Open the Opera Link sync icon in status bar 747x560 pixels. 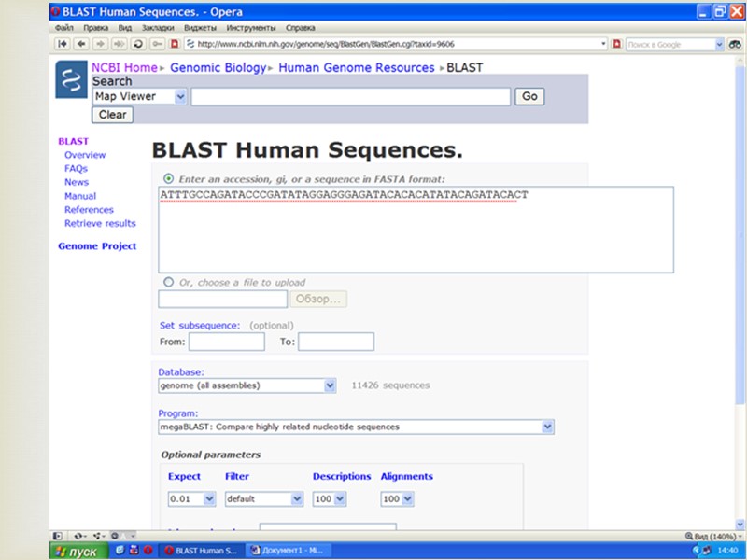point(79,536)
